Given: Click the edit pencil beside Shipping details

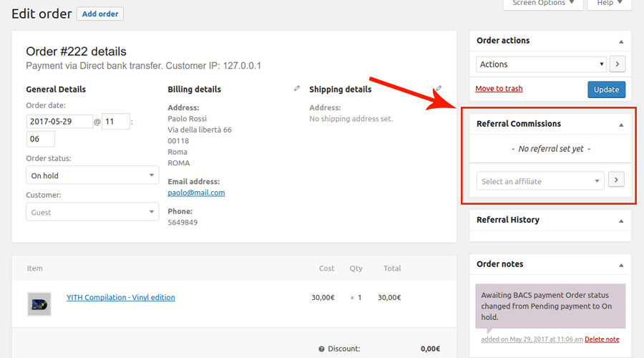Looking at the screenshot, I should [x=438, y=89].
